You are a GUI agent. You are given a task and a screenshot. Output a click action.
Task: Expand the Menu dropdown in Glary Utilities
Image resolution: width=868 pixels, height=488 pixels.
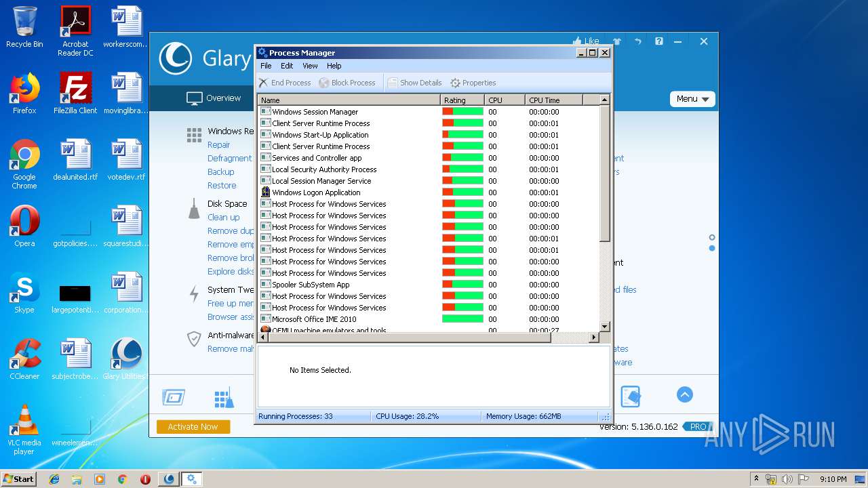(x=692, y=99)
